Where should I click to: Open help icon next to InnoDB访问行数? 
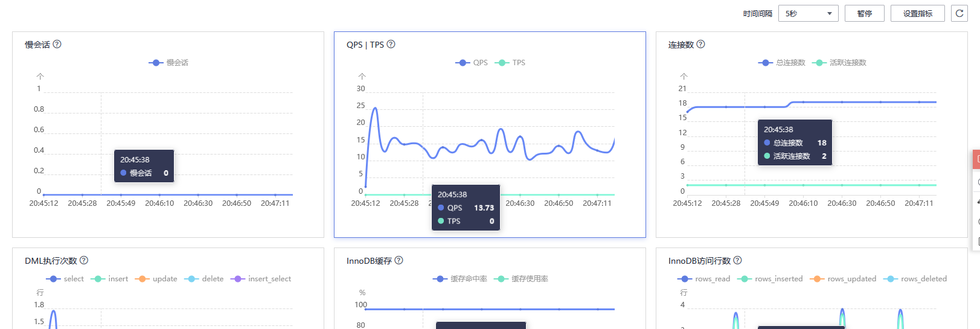click(x=737, y=260)
